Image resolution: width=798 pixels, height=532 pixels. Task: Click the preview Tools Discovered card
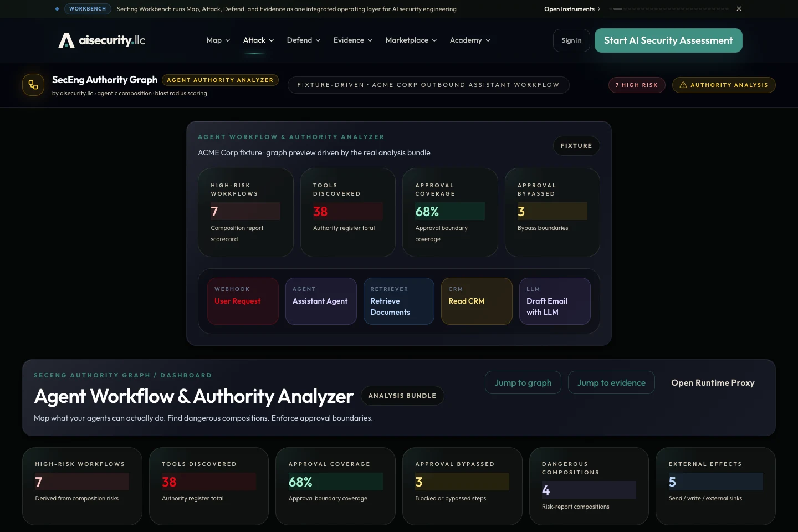[x=348, y=212]
